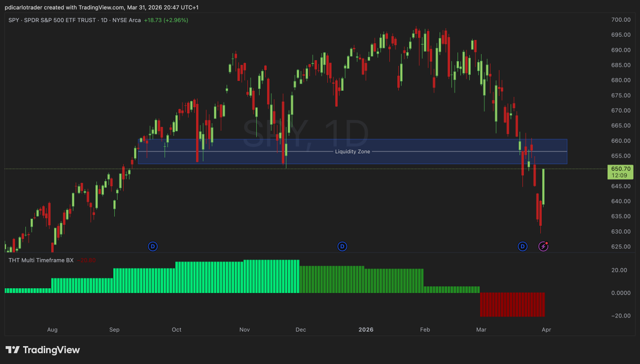
Task: Click the 700.00 price axis label
Action: (620, 20)
